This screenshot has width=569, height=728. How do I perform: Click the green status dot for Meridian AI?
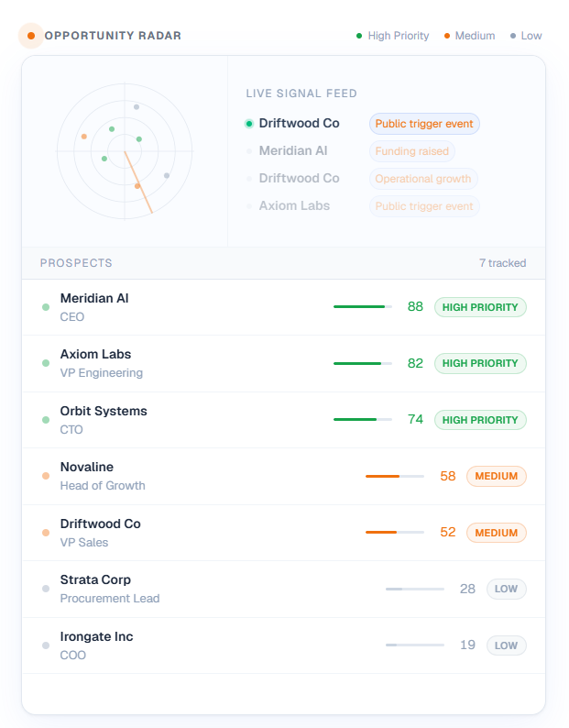coord(46,307)
